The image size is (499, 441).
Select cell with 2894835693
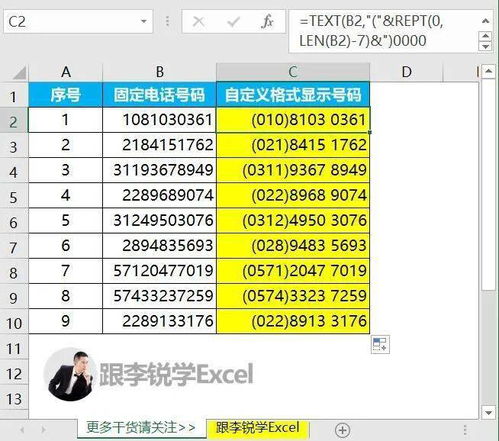160,246
